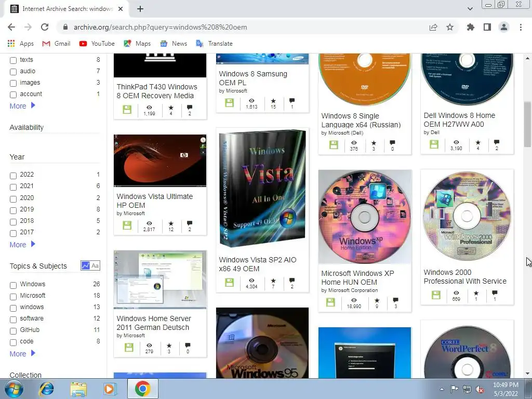The width and height of the screenshot is (532, 399).
Task: Filter results by year 2017
Action: click(13, 233)
